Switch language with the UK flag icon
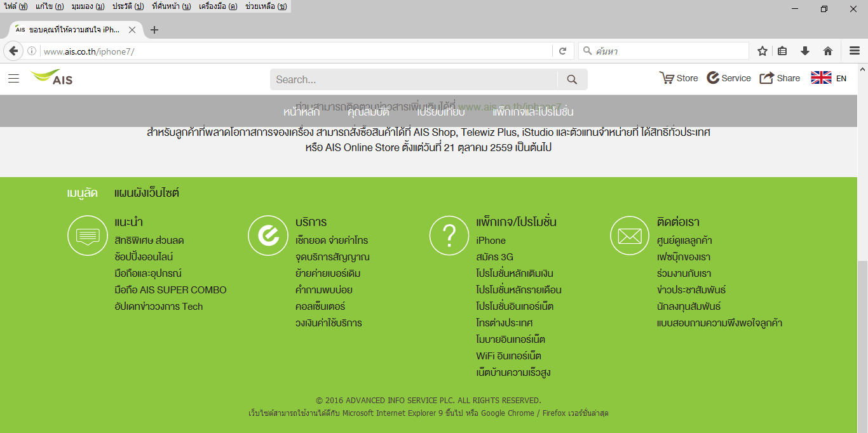This screenshot has height=433, width=868. point(821,78)
